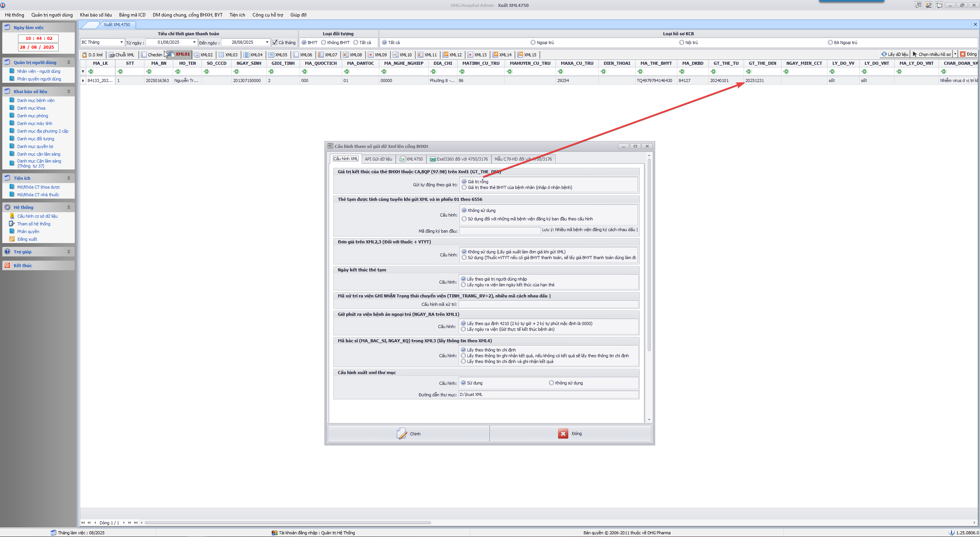Click the Kết thúc power icon

(7, 265)
